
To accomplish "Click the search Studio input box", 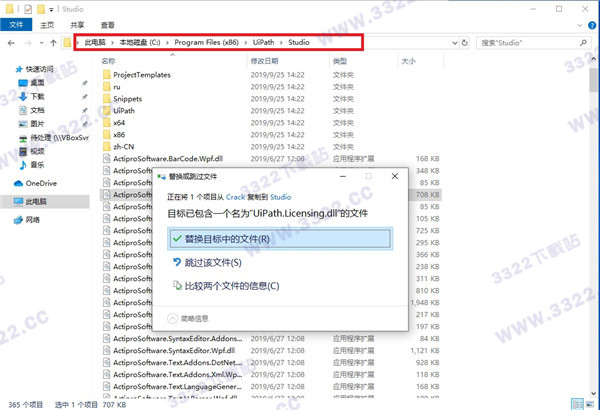I will 528,43.
